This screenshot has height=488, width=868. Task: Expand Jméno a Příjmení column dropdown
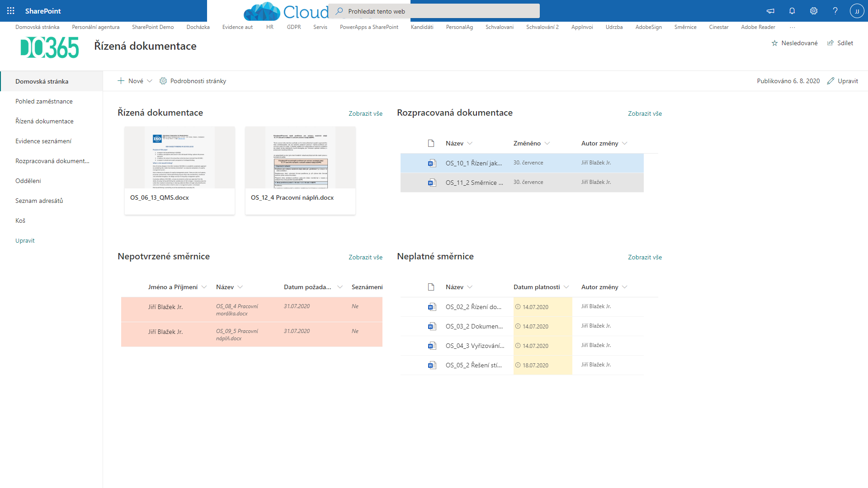pos(204,287)
